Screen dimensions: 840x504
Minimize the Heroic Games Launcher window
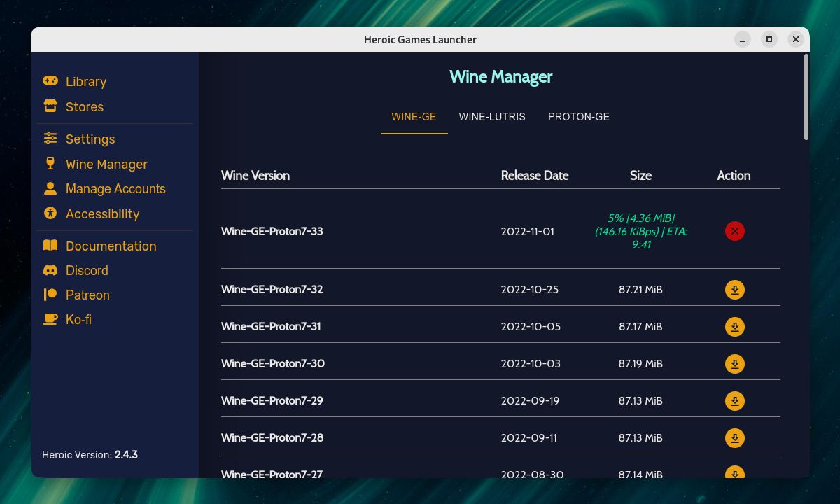743,39
